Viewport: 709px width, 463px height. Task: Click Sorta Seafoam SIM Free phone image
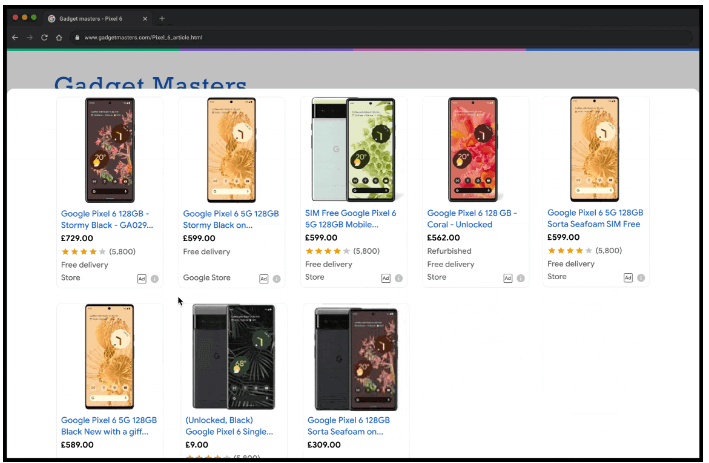tap(595, 149)
